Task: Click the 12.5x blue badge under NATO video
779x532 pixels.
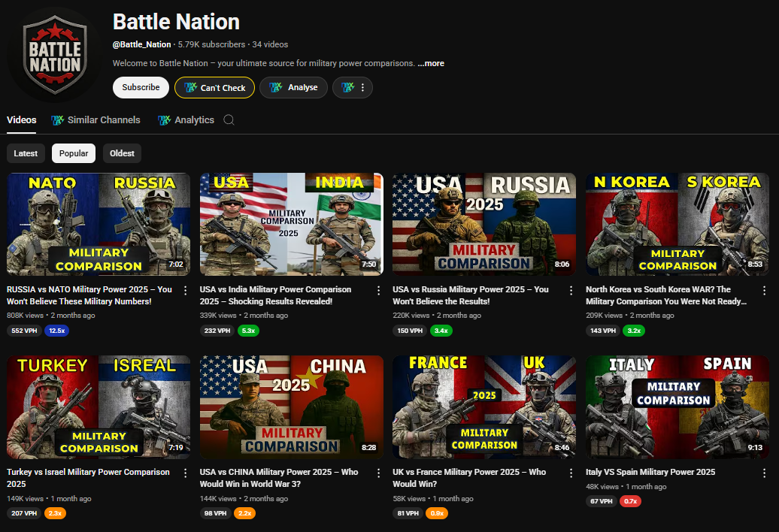Action: click(57, 331)
